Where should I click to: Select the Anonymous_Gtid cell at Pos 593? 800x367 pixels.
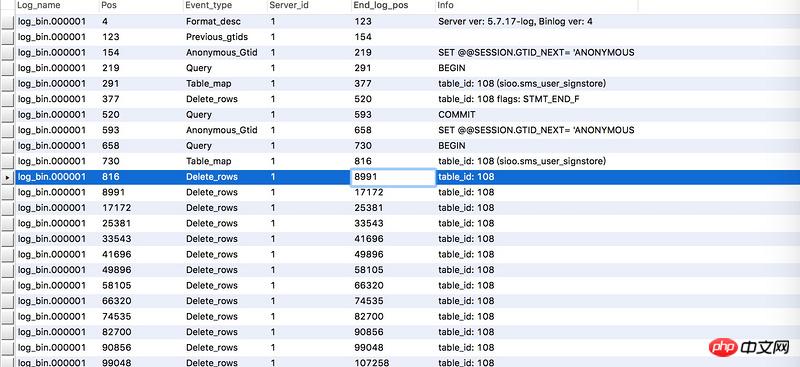pyautogui.click(x=225, y=130)
